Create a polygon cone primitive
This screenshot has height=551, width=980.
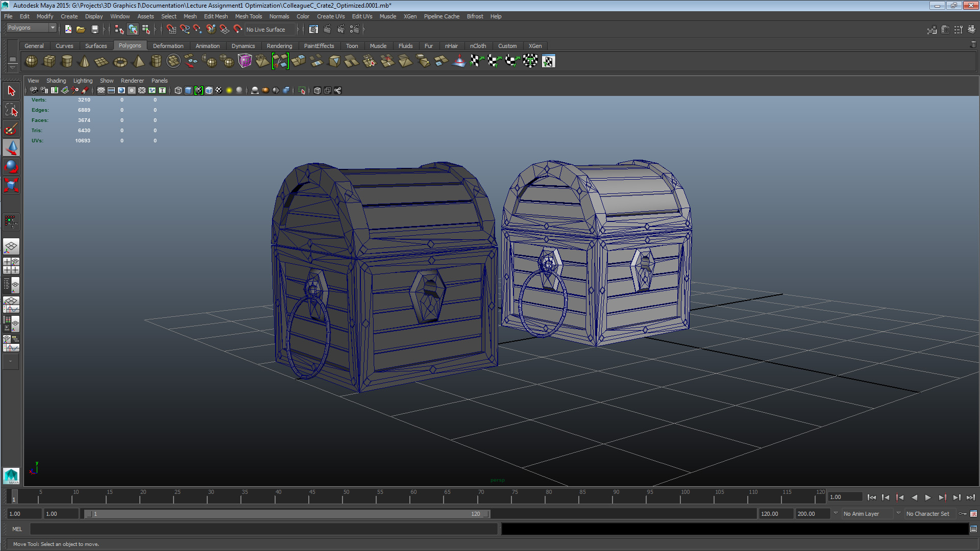coord(84,61)
